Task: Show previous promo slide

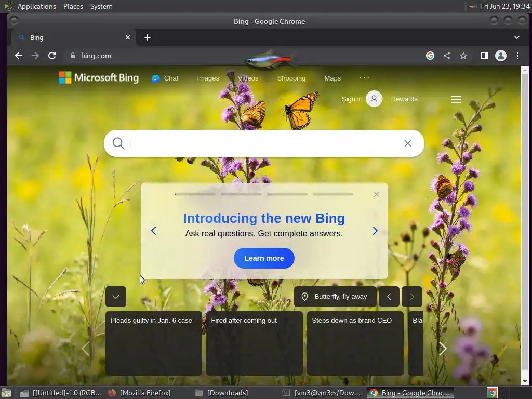Action: click(153, 231)
